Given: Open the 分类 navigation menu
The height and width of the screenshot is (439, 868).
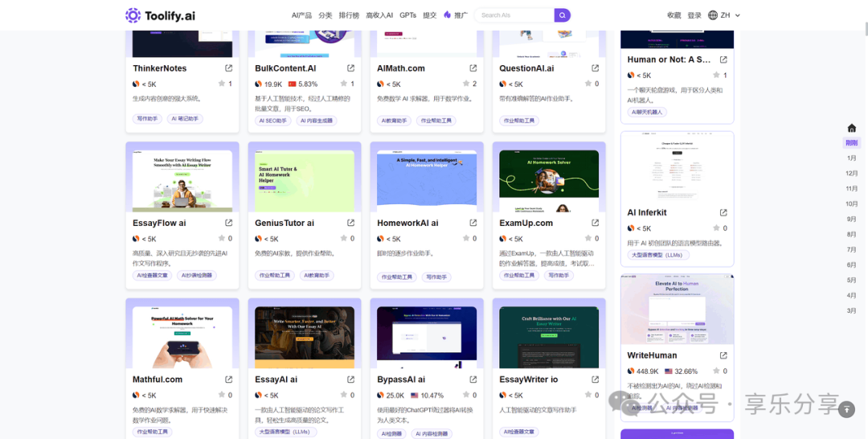Looking at the screenshot, I should (325, 15).
